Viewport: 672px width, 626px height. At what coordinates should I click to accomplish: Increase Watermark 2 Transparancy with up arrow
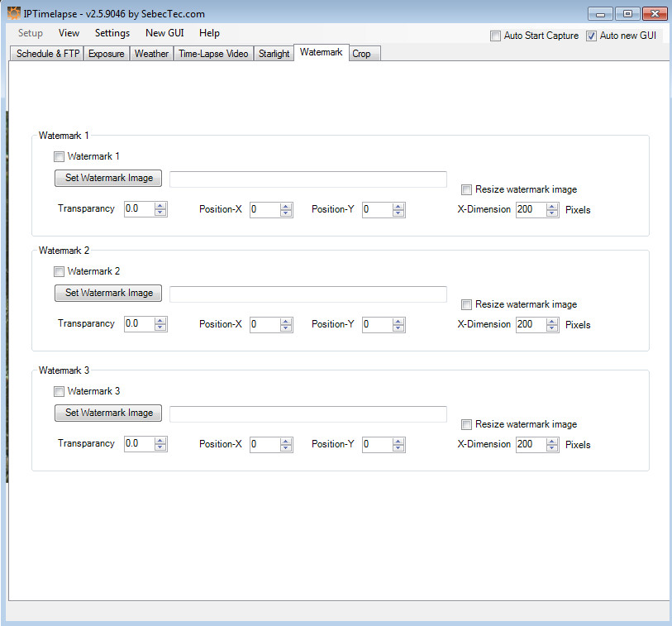160,321
